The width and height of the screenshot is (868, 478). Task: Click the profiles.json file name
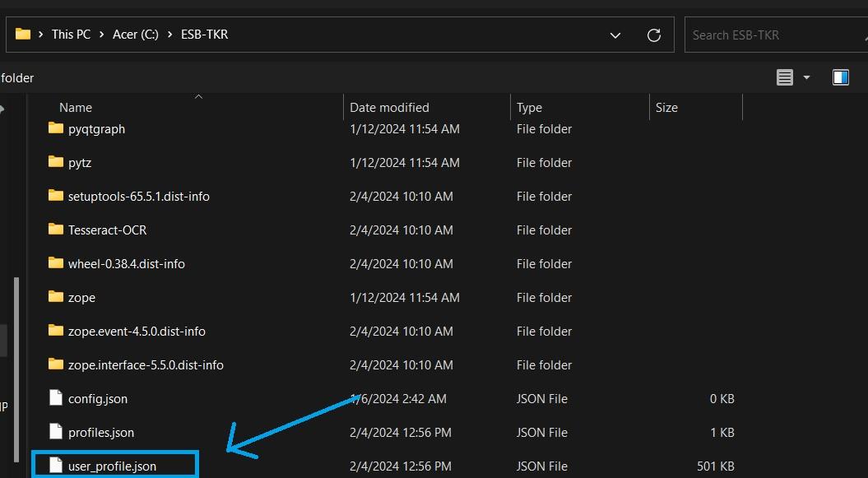click(x=101, y=433)
